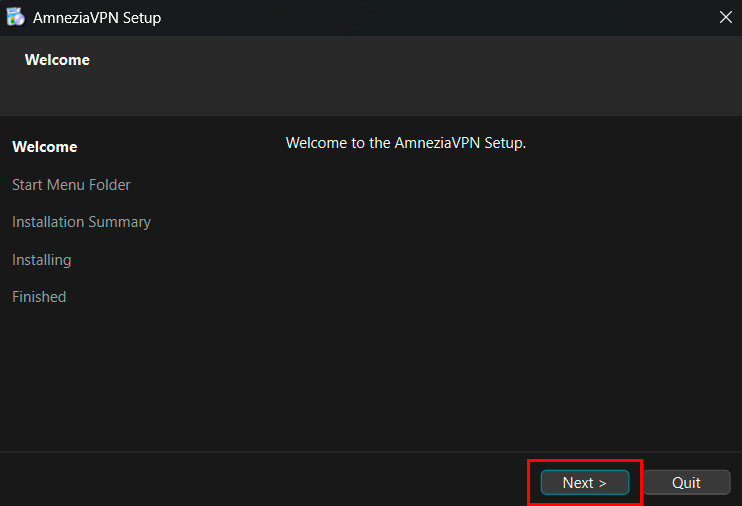Click the dark strip beneath the Welcome header

pyautogui.click(x=300, y=100)
